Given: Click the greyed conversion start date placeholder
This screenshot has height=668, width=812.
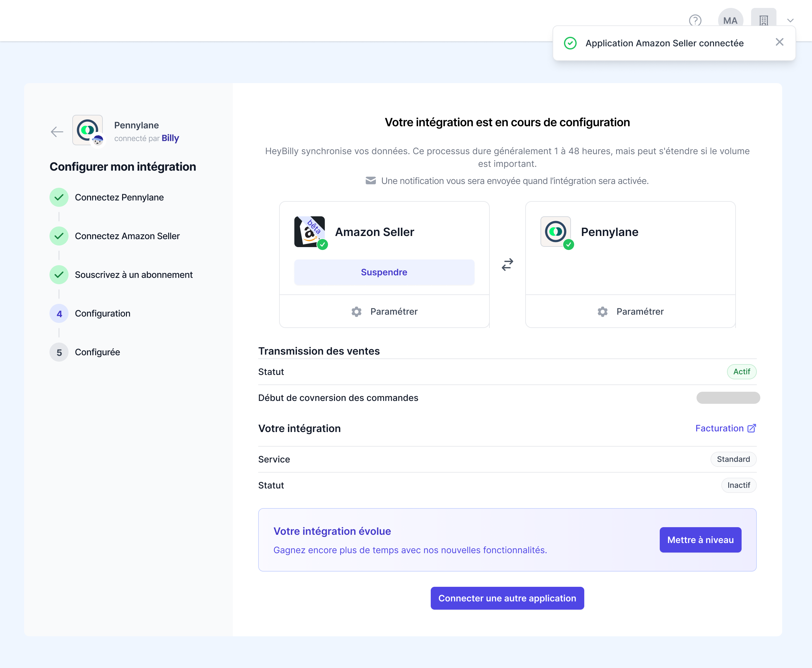Looking at the screenshot, I should pyautogui.click(x=728, y=398).
